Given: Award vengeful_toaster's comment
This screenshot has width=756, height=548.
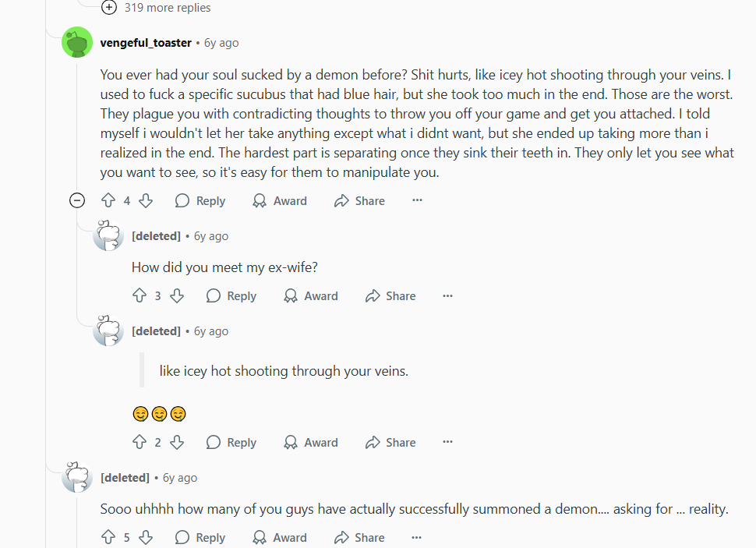Looking at the screenshot, I should (x=280, y=201).
